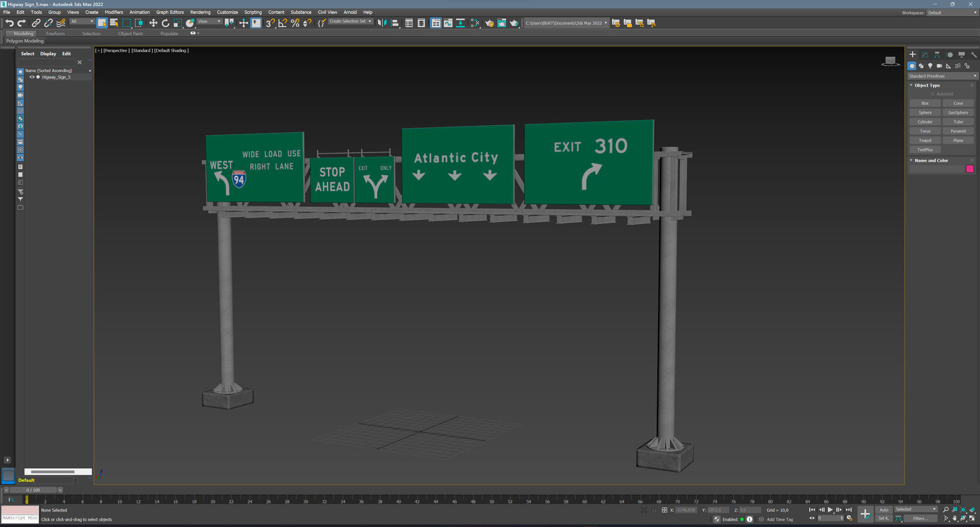Select the Select and Link chain icon

36,23
